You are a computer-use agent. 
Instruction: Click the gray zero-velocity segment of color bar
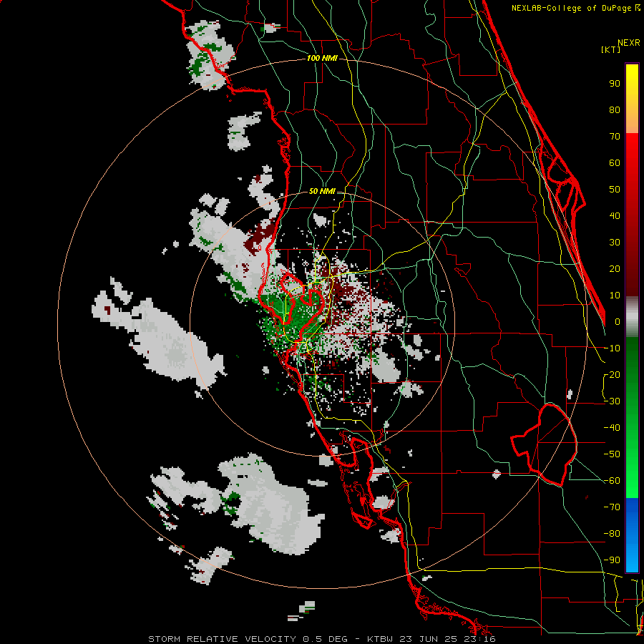tap(632, 317)
